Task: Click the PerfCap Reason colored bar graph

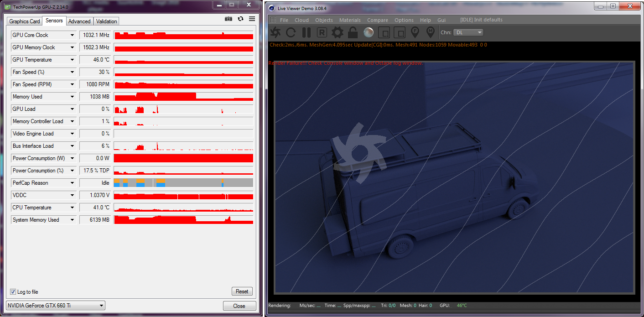Action: [x=183, y=183]
